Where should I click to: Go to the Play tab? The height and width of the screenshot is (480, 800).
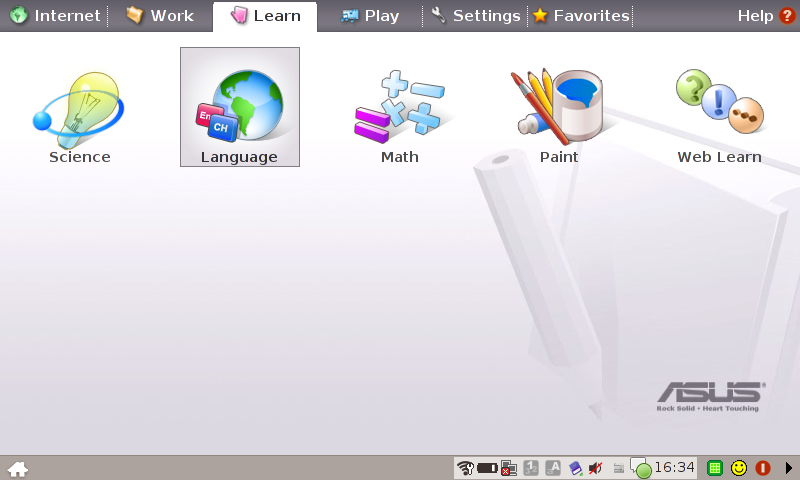[370, 16]
